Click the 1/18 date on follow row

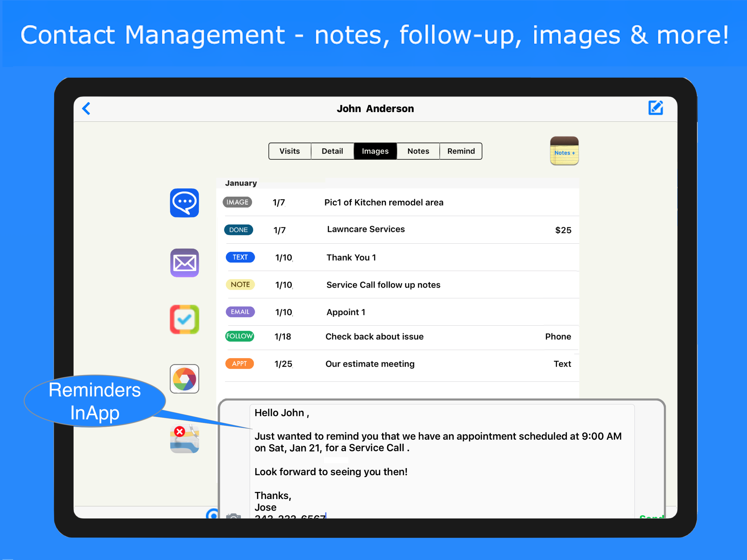(283, 336)
